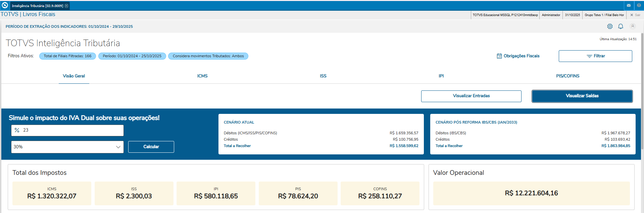Click the percent icon in the rate field
Viewport: 644px width, 213px height.
pos(17,130)
